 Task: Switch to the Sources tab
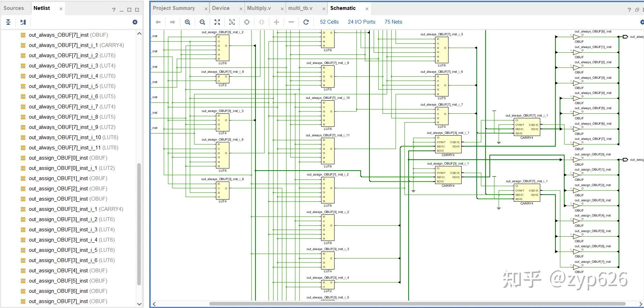[x=14, y=8]
